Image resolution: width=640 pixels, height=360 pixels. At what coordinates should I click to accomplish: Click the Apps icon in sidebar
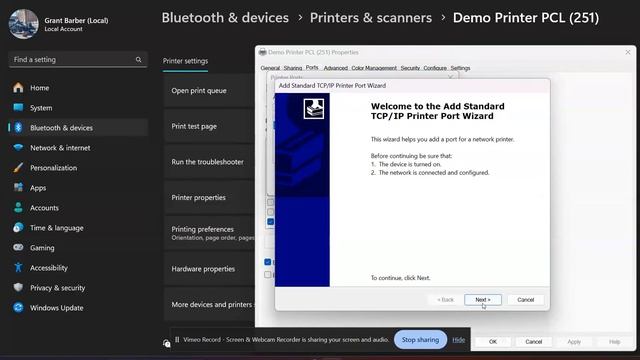tap(18, 187)
